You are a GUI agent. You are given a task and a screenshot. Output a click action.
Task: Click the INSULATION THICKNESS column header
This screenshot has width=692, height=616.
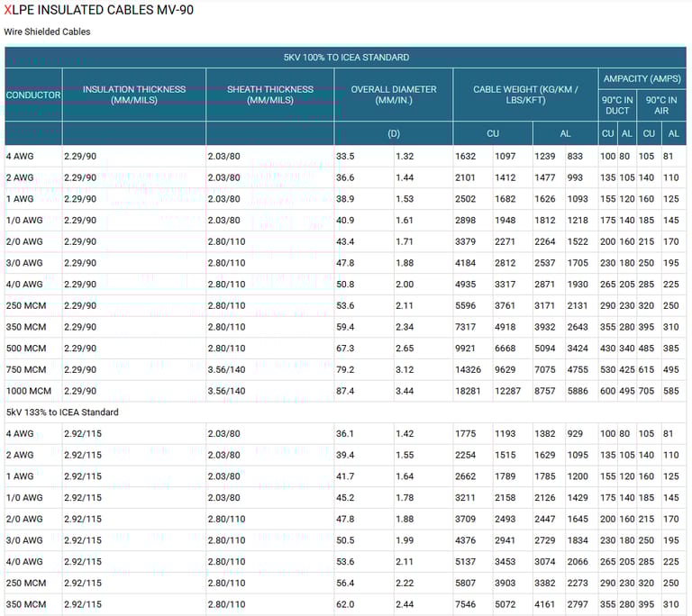coord(134,95)
